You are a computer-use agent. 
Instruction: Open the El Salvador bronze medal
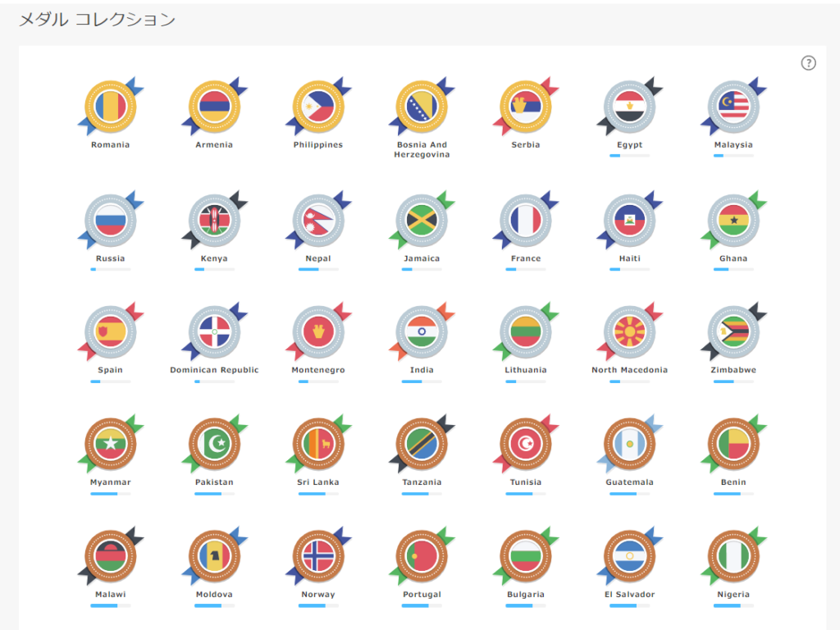click(629, 556)
